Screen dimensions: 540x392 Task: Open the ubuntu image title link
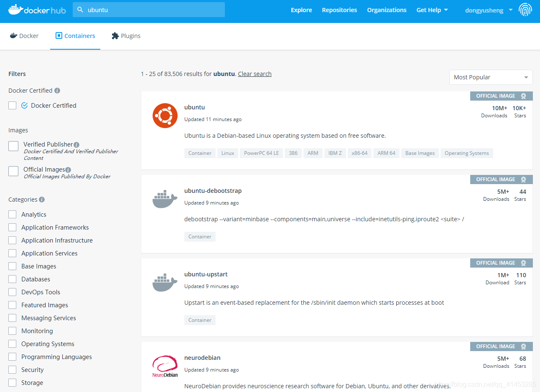(194, 107)
